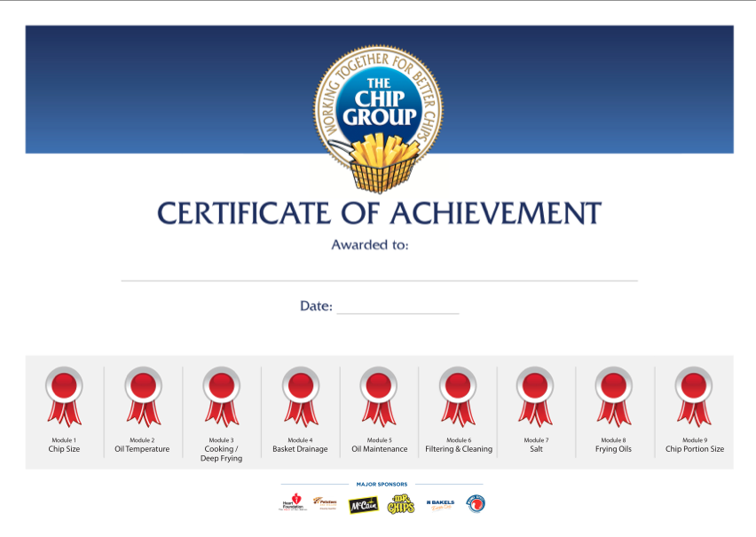The height and width of the screenshot is (537, 756).
Task: Click The Chip Group logo badge
Action: pos(379,119)
